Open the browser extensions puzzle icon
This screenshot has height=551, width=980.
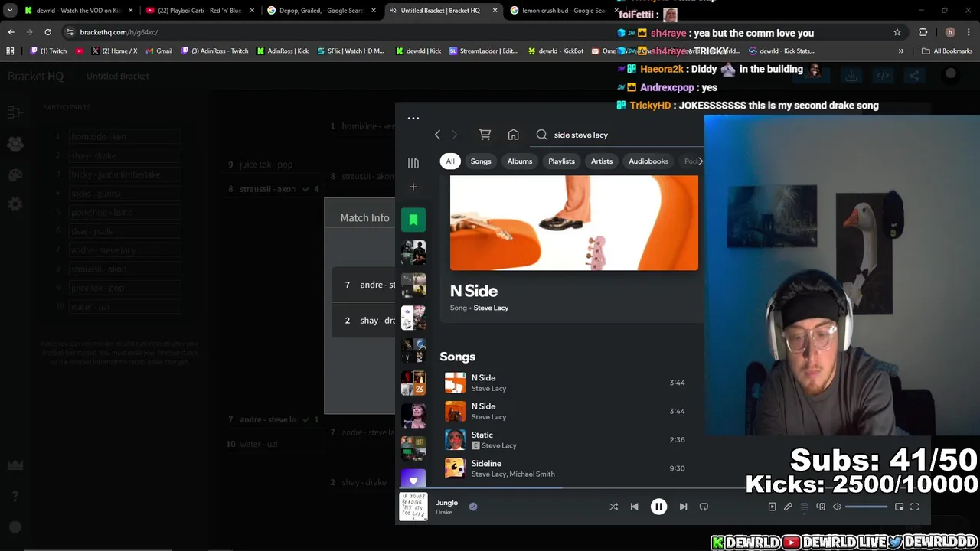(x=923, y=32)
